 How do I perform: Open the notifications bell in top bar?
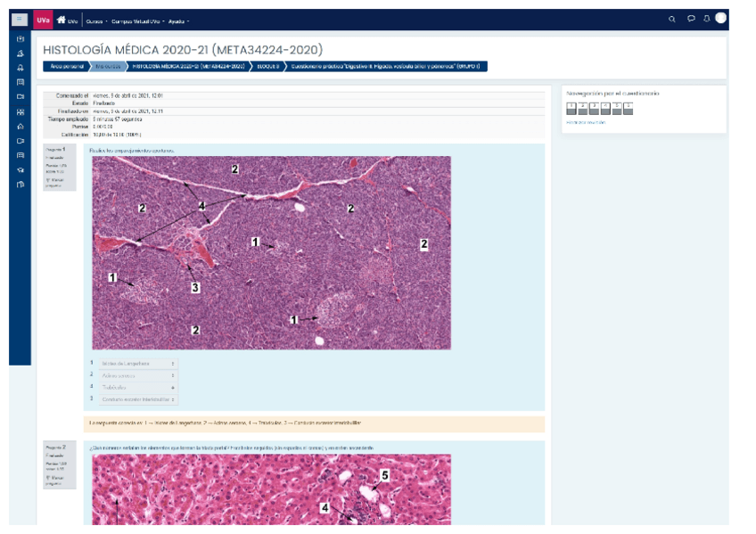[x=706, y=19]
